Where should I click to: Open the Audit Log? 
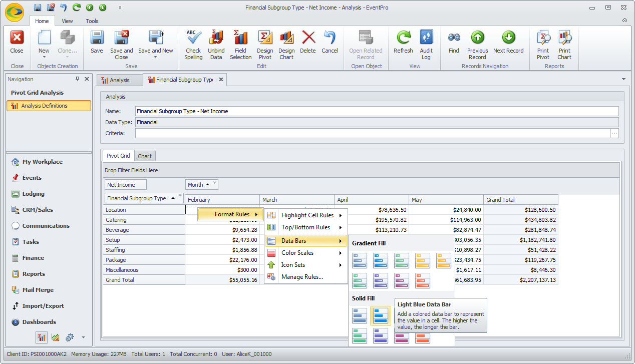coord(426,44)
